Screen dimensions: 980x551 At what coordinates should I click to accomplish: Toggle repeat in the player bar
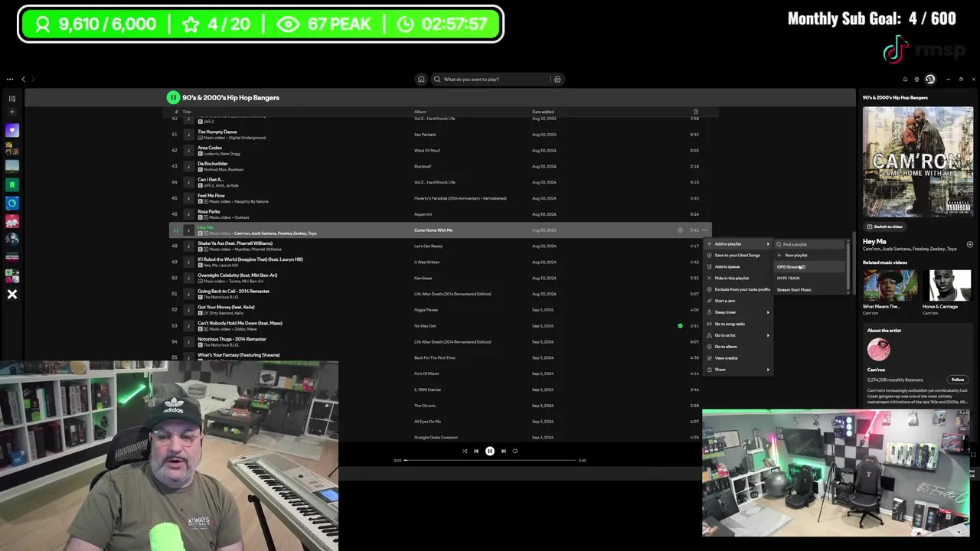[515, 451]
